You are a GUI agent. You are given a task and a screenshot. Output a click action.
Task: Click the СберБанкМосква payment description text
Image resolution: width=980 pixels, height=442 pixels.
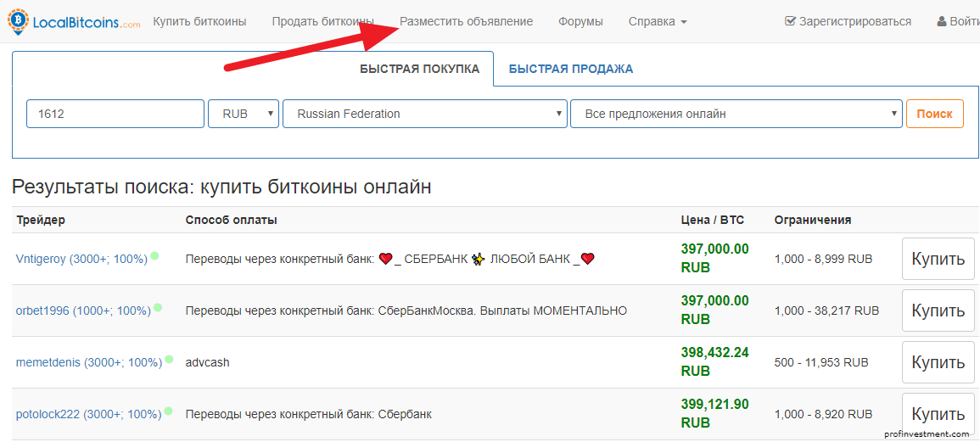tap(406, 311)
